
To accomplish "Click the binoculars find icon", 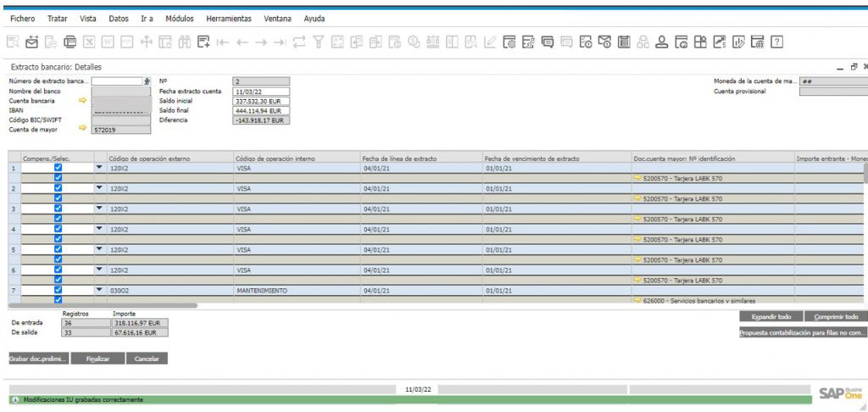I will [x=184, y=42].
